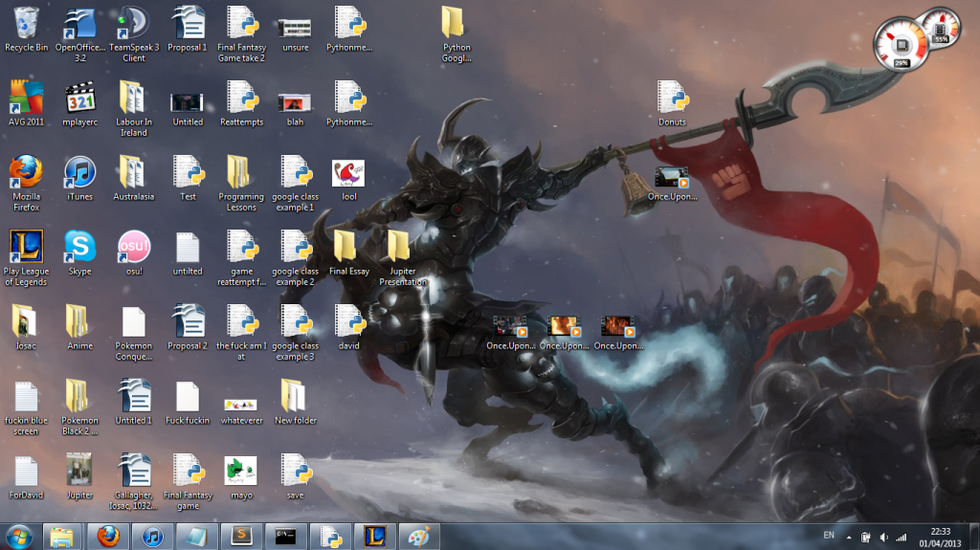This screenshot has height=550, width=980.
Task: Open the clock showing 22:33
Action: pos(940,538)
